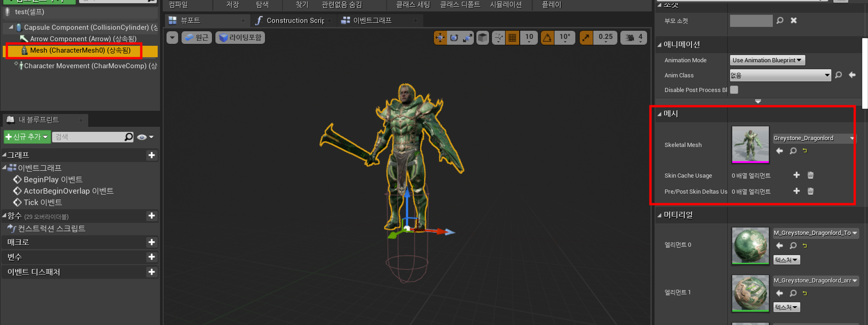This screenshot has height=325, width=868.
Task: Open the 라이팅포함 view mode button
Action: pyautogui.click(x=240, y=38)
